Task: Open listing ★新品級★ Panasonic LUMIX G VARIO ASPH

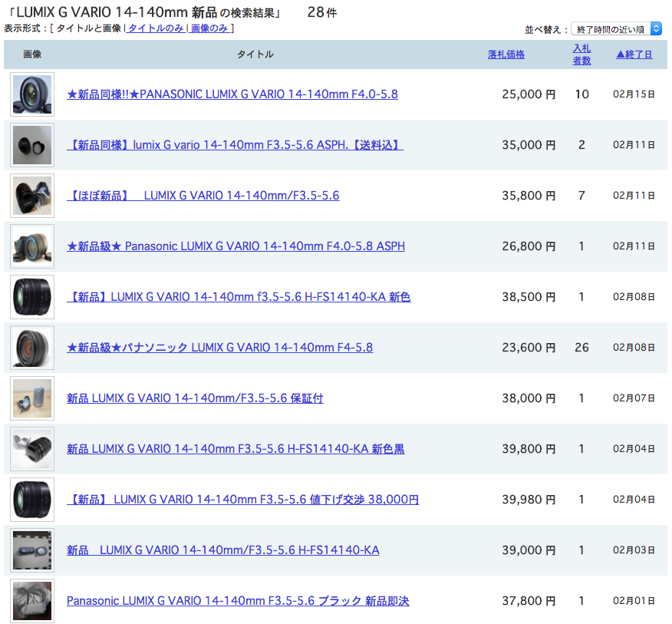Action: point(236,246)
